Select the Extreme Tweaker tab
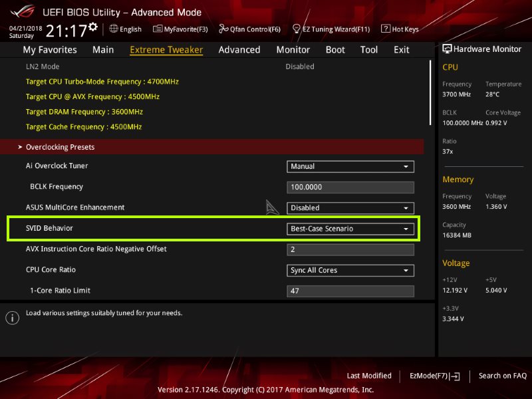 pos(166,50)
